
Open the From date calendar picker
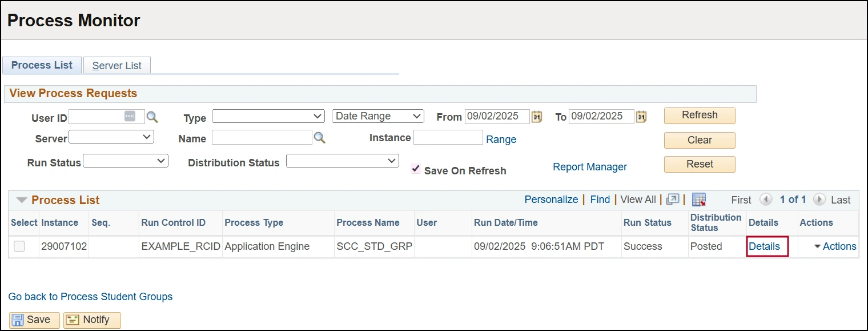coord(537,117)
